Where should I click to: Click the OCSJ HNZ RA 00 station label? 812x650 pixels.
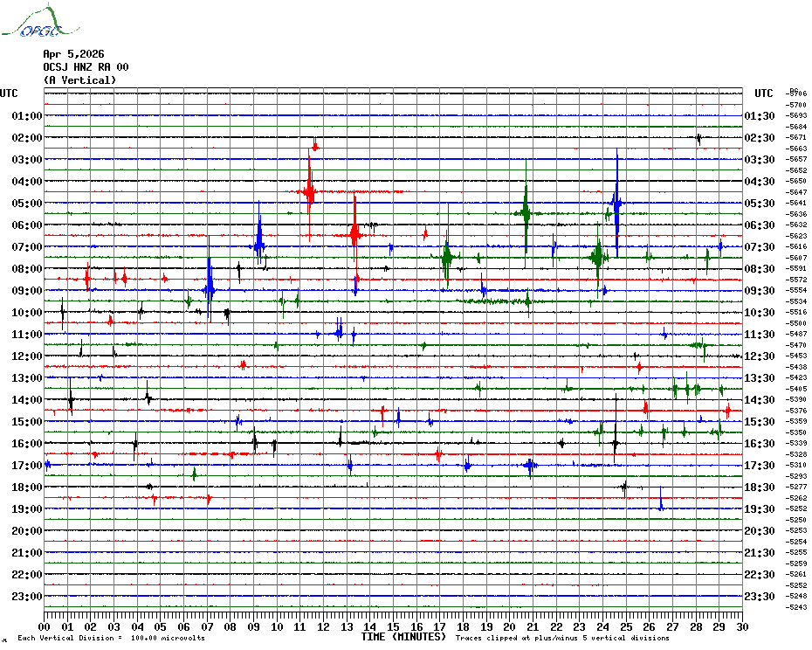pyautogui.click(x=86, y=67)
